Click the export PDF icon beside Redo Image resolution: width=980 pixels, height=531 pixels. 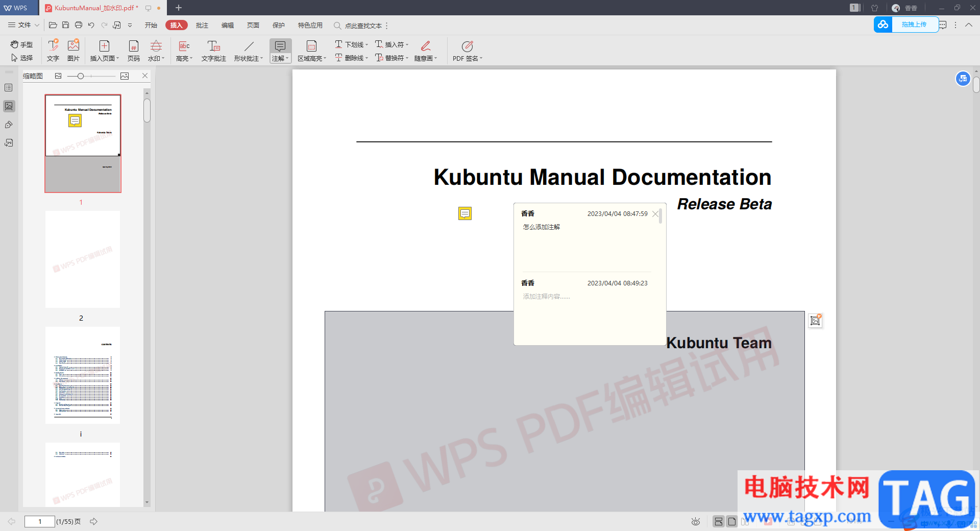[117, 25]
